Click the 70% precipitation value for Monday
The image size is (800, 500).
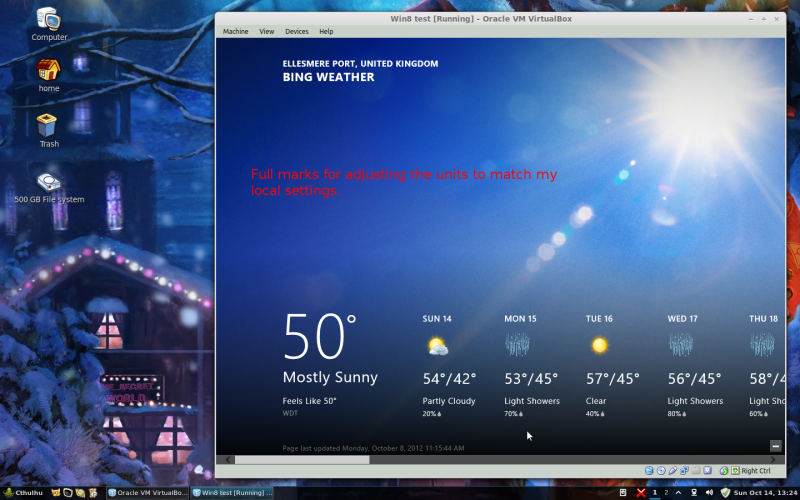(x=513, y=414)
